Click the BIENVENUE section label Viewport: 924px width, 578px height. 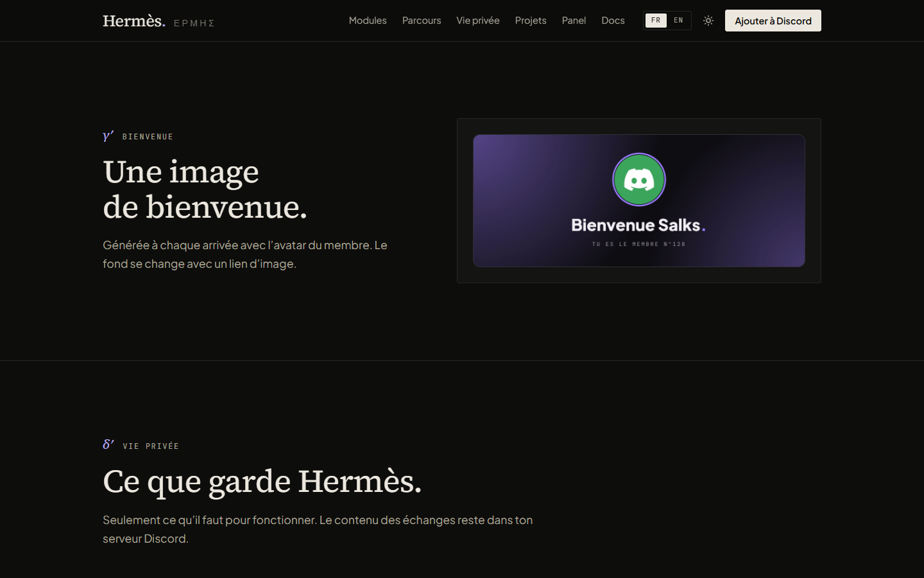point(148,137)
